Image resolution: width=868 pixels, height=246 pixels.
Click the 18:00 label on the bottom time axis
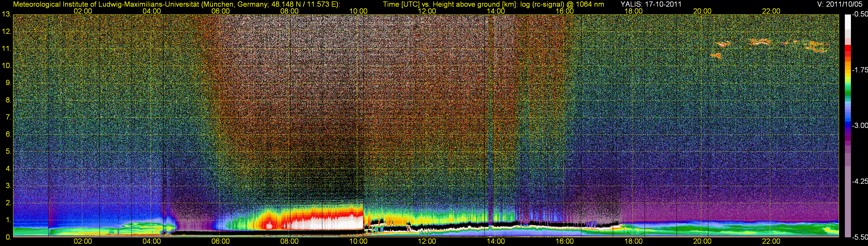pyautogui.click(x=633, y=241)
